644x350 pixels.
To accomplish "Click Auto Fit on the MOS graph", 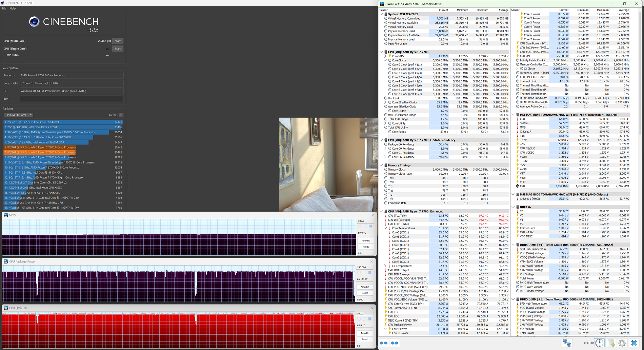I will [x=366, y=240].
